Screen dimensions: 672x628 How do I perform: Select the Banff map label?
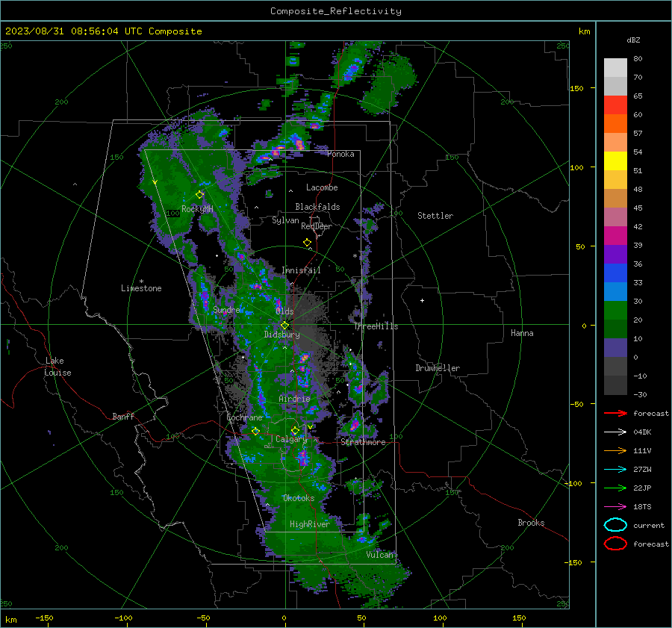[123, 417]
